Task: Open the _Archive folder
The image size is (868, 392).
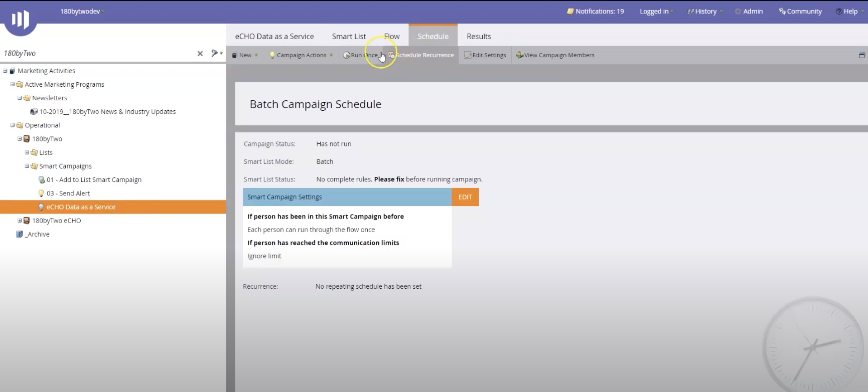Action: point(37,234)
